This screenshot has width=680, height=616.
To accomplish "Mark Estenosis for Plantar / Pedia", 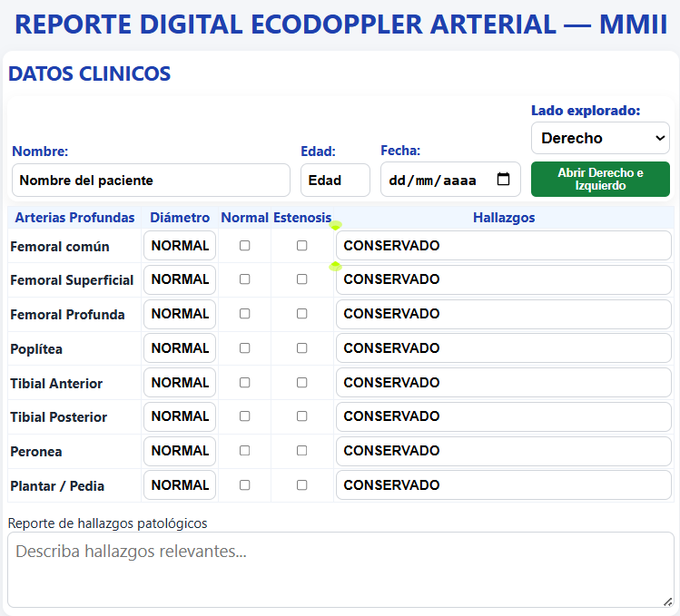I will click(302, 485).
